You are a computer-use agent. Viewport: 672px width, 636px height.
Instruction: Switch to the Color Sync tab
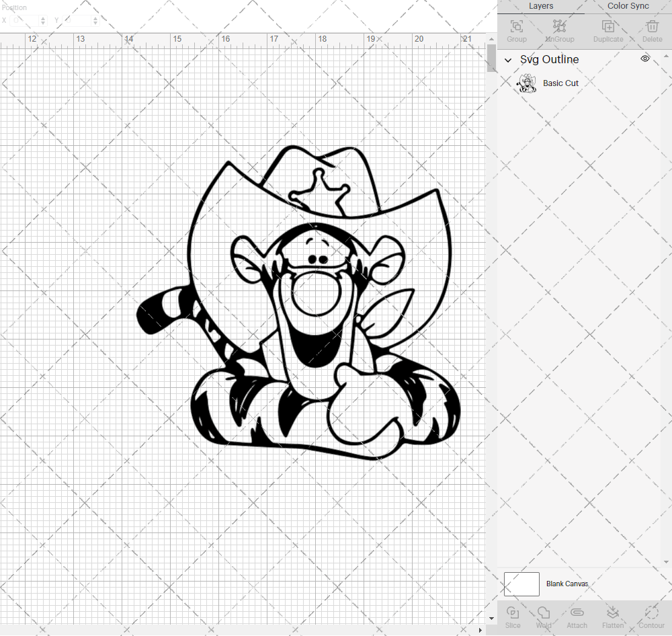pos(628,6)
